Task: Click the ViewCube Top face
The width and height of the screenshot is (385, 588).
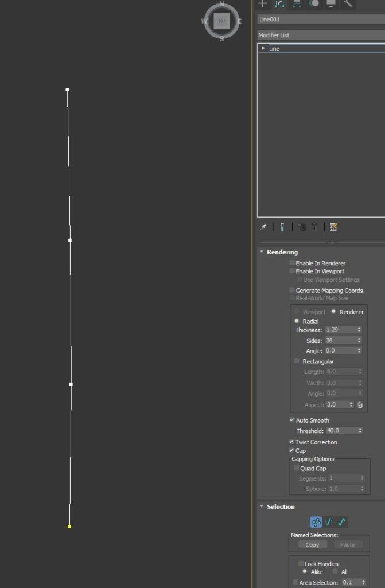Action: (x=221, y=21)
